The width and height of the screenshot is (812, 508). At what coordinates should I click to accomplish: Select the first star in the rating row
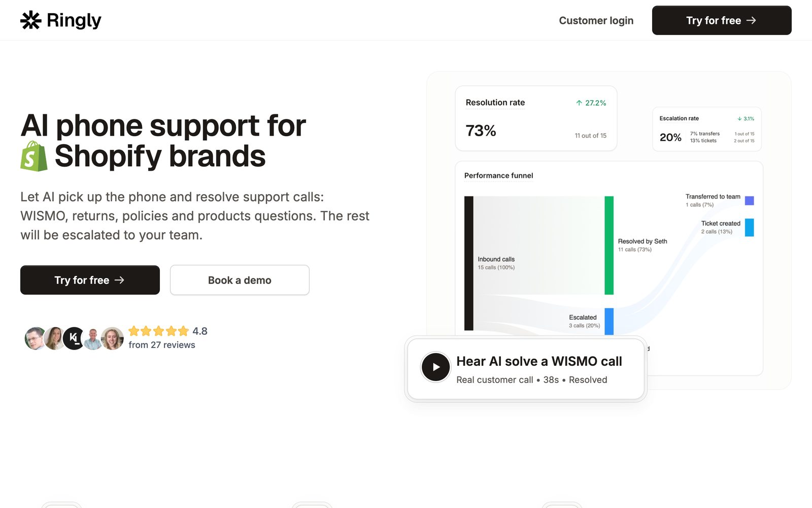(134, 331)
